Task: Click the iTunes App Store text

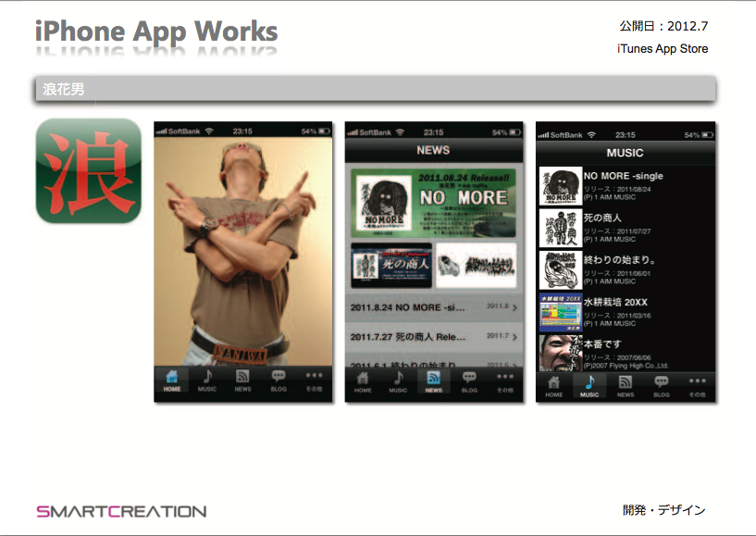Action: [x=663, y=49]
